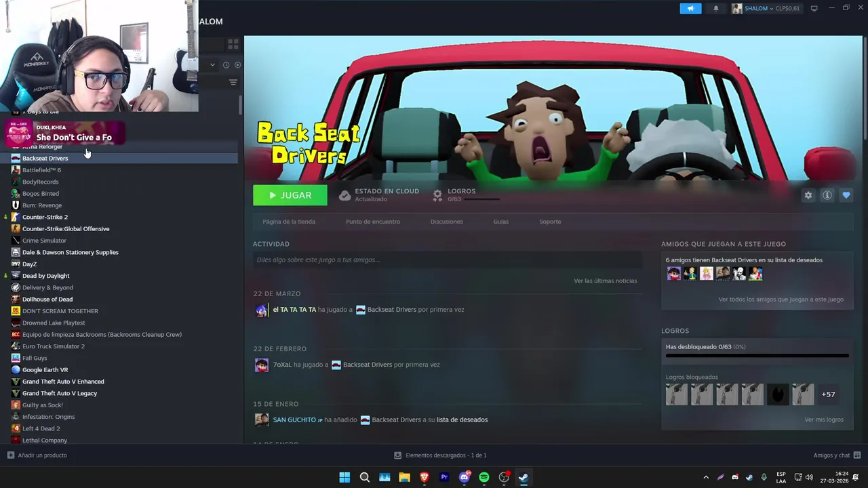Show game info circle icon
The width and height of the screenshot is (868, 488).
(827, 195)
